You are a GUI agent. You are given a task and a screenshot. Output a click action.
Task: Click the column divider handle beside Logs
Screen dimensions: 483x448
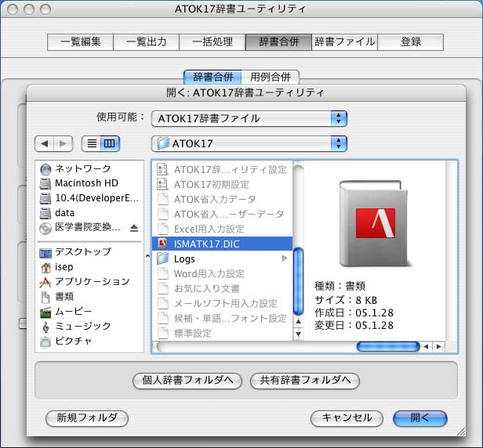147,255
